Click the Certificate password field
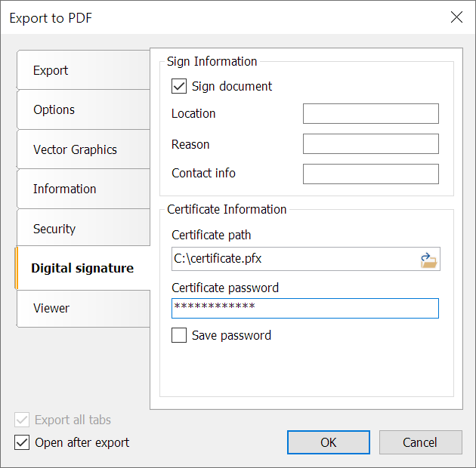 pos(305,308)
